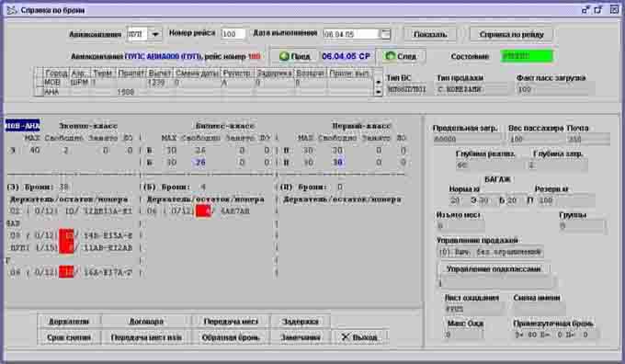
Task: Click the Задержка column header
Action: [274, 74]
